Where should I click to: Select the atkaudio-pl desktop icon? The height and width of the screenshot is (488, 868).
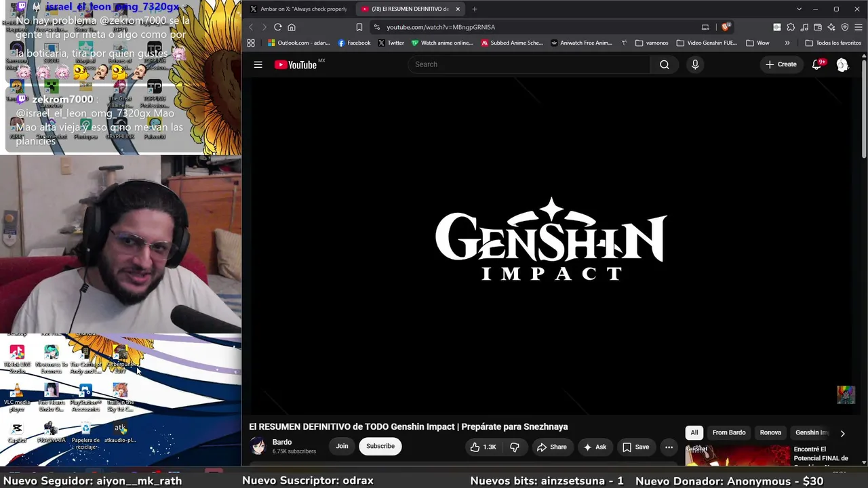coord(120,432)
